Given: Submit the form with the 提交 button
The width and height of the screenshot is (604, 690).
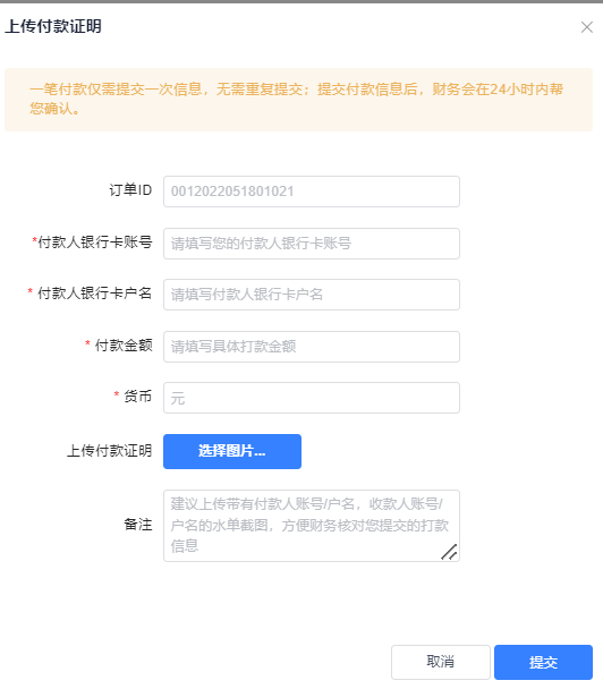Looking at the screenshot, I should (543, 662).
